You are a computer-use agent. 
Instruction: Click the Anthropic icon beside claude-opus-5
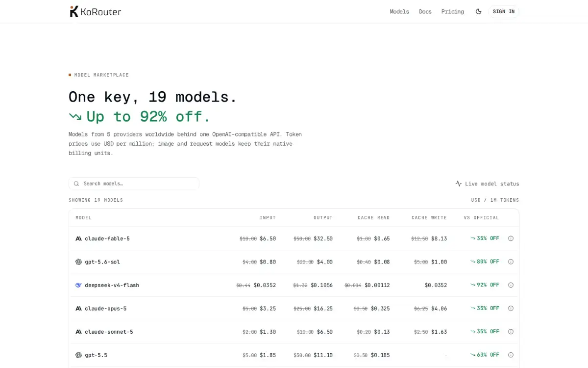pos(78,308)
